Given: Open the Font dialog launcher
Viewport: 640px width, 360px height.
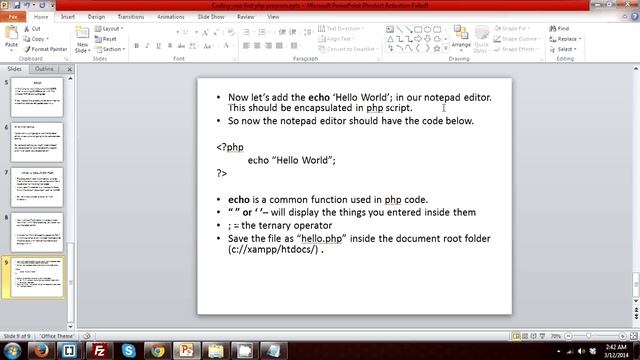Looking at the screenshot, I should point(234,59).
